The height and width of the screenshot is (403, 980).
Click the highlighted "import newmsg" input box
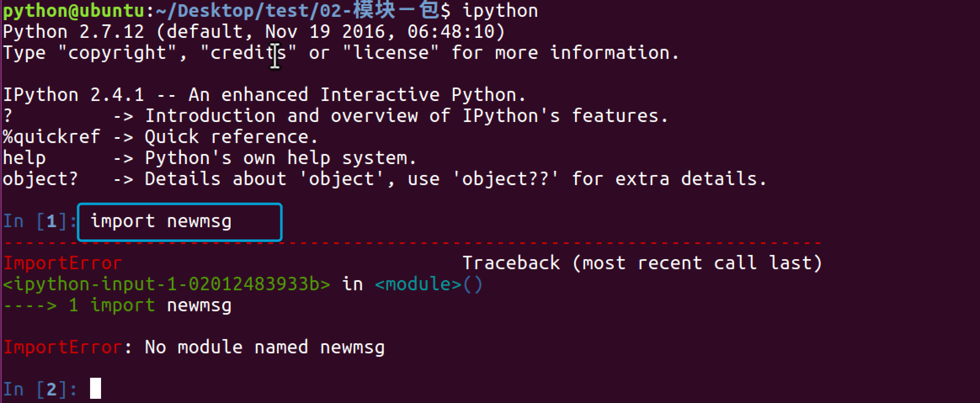point(180,222)
